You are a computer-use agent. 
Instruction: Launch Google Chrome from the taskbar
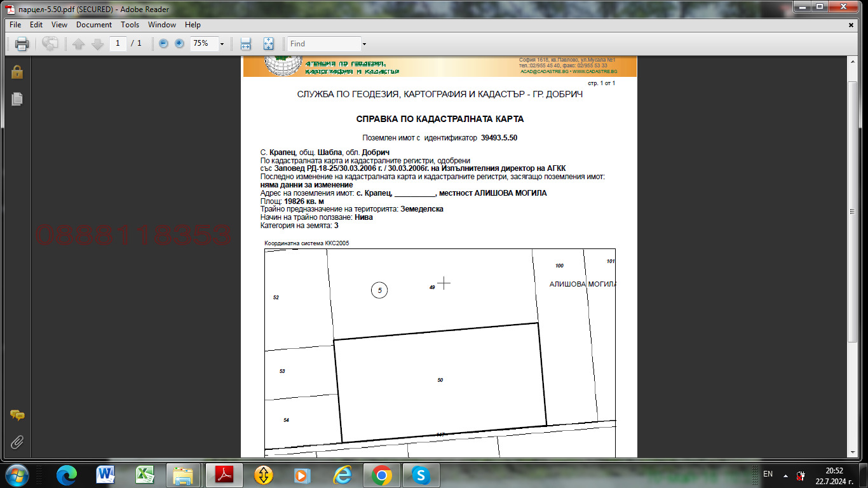(x=380, y=474)
